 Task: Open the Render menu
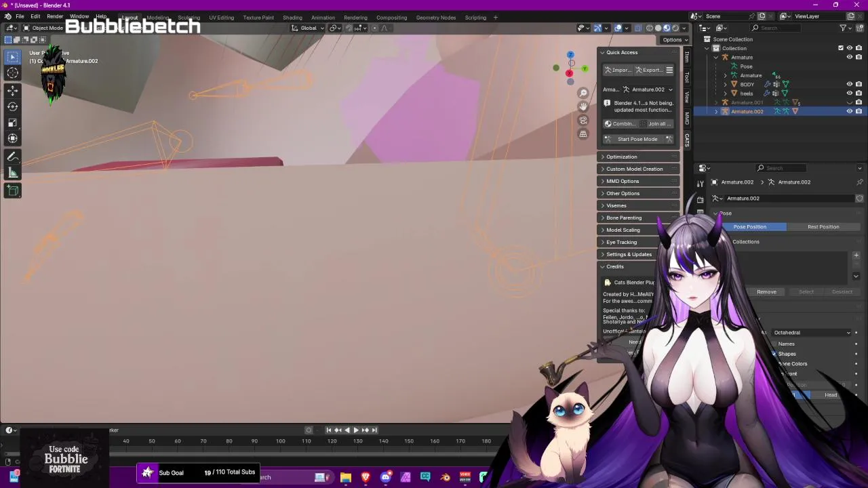pyautogui.click(x=55, y=16)
